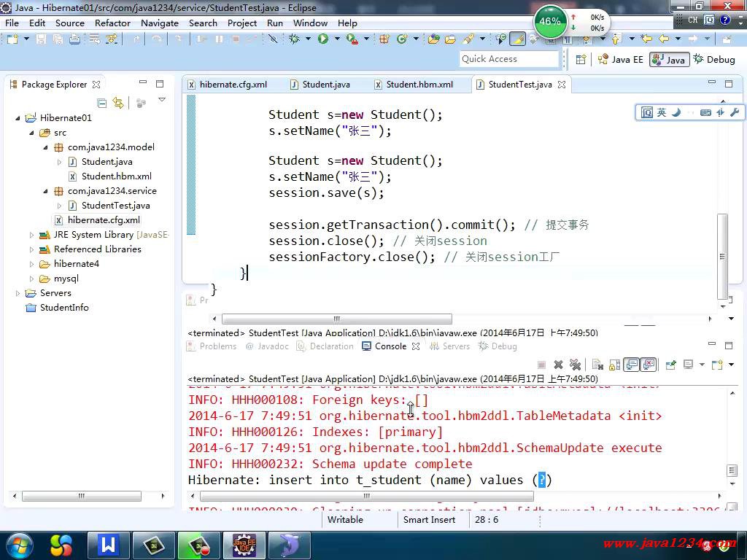Expand the Student.java tree node

pos(59,162)
